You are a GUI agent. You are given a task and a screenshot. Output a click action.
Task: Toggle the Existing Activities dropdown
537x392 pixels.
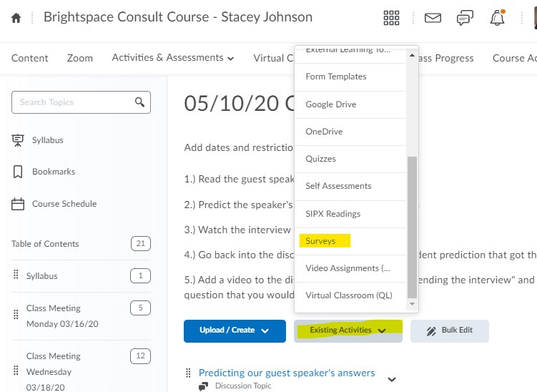pyautogui.click(x=348, y=330)
